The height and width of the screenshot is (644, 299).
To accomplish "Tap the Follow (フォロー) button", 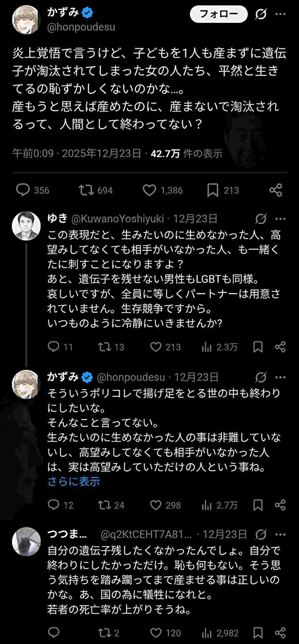I will pos(219,14).
